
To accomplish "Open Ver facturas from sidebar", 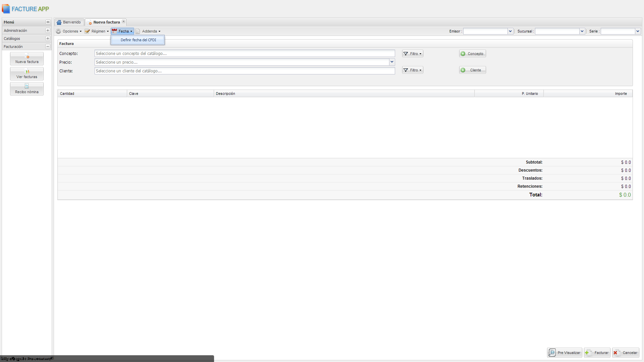I will [x=27, y=74].
